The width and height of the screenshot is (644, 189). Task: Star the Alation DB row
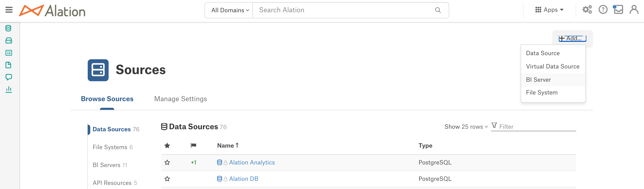coord(167,179)
